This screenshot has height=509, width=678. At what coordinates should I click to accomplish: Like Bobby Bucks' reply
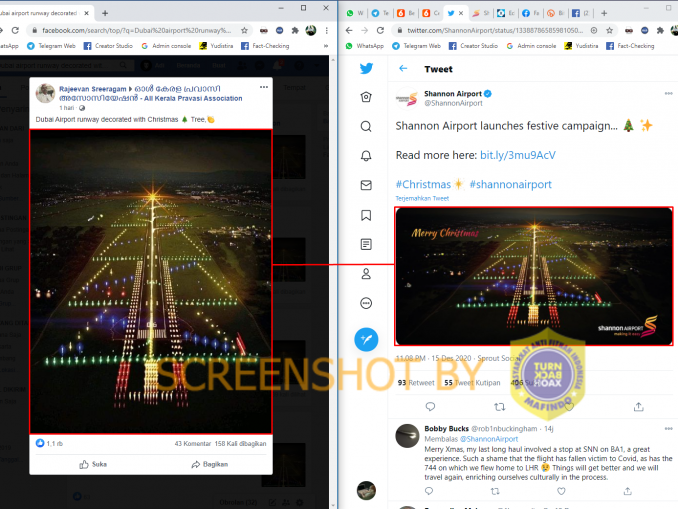click(561, 491)
